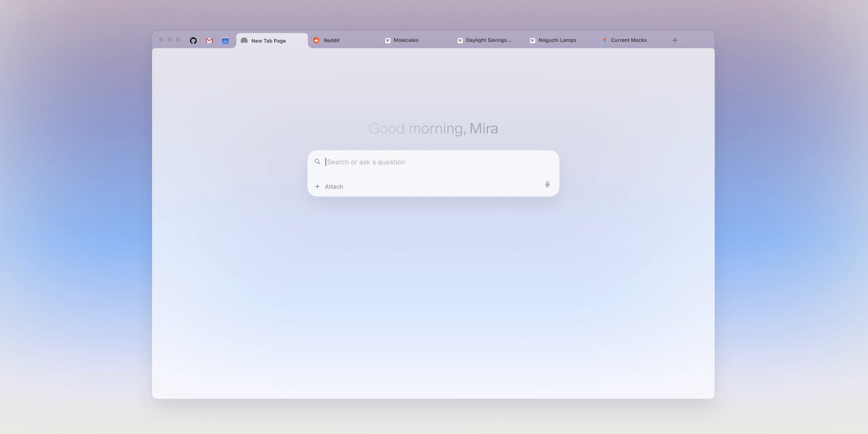Switch to the Current Mocks tab

coord(634,40)
